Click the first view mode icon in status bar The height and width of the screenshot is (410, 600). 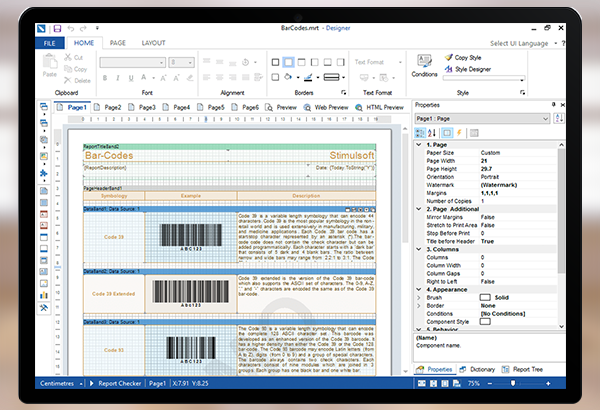pyautogui.click(x=422, y=383)
